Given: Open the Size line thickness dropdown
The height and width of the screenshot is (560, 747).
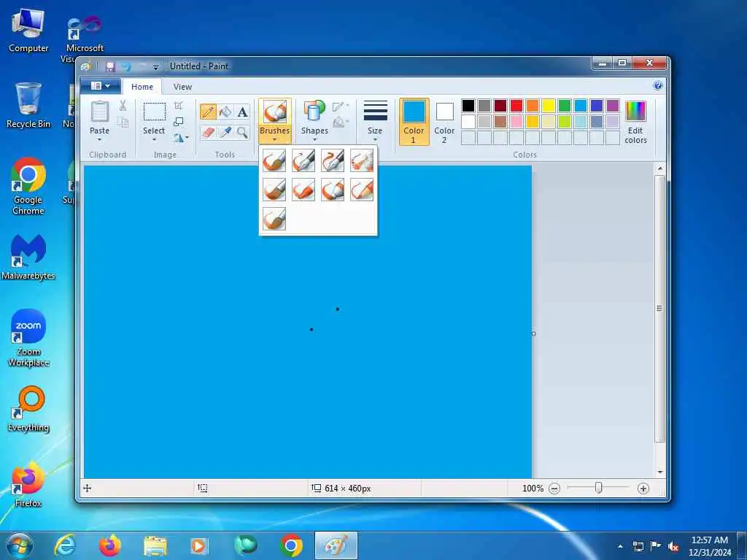Looking at the screenshot, I should [375, 122].
